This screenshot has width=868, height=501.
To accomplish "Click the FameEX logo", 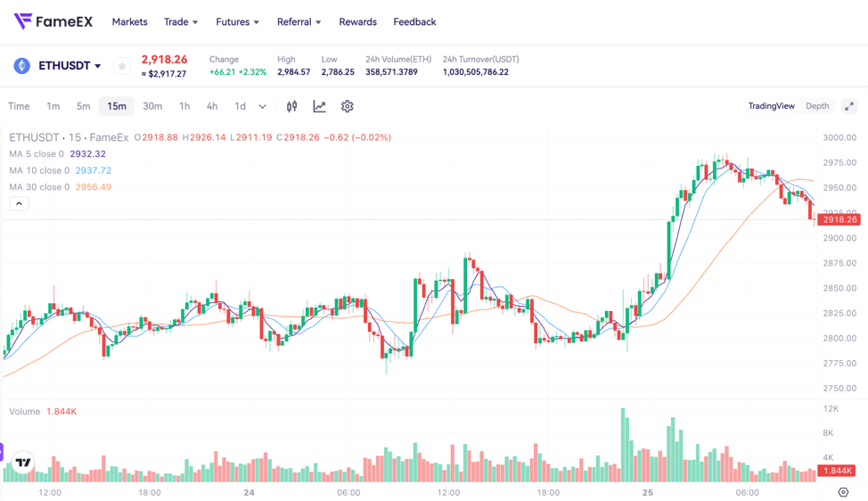I will pyautogui.click(x=53, y=21).
